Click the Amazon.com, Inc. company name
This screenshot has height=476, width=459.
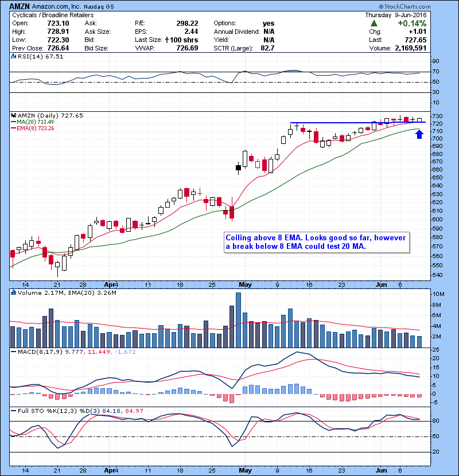(57, 6)
